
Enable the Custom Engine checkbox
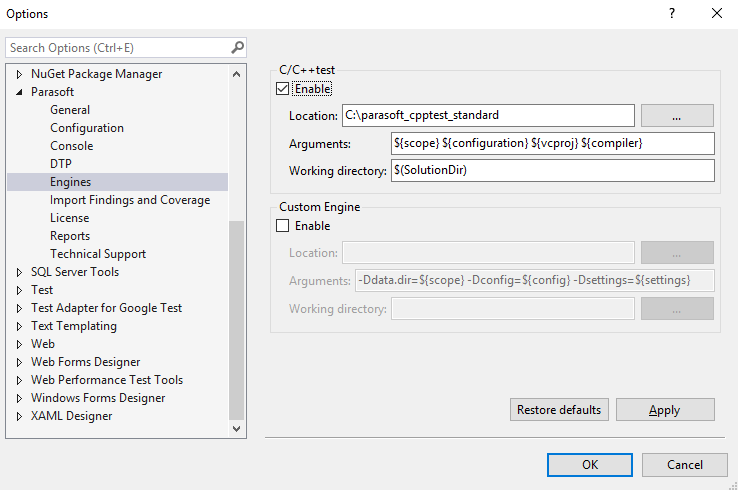282,226
